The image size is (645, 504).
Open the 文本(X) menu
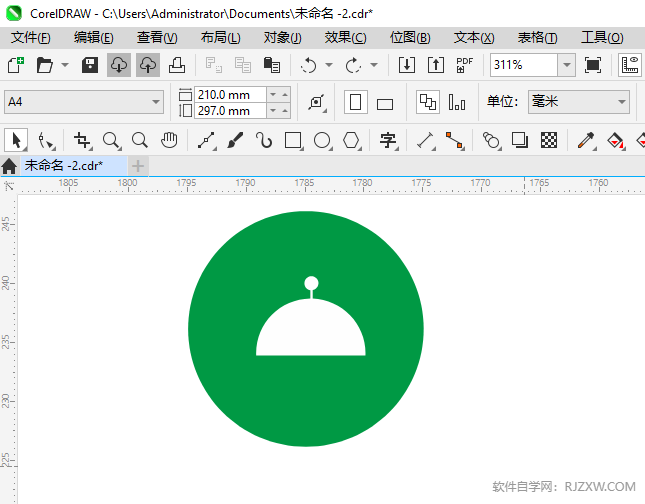[x=474, y=38]
